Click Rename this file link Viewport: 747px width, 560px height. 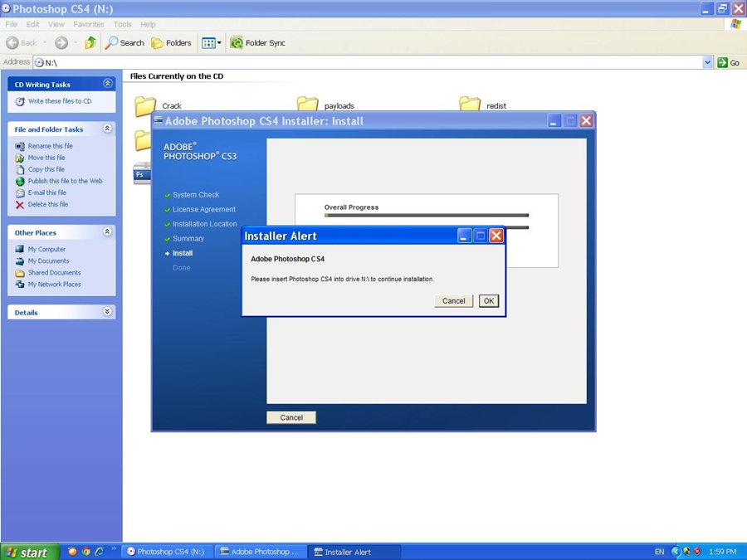point(50,146)
